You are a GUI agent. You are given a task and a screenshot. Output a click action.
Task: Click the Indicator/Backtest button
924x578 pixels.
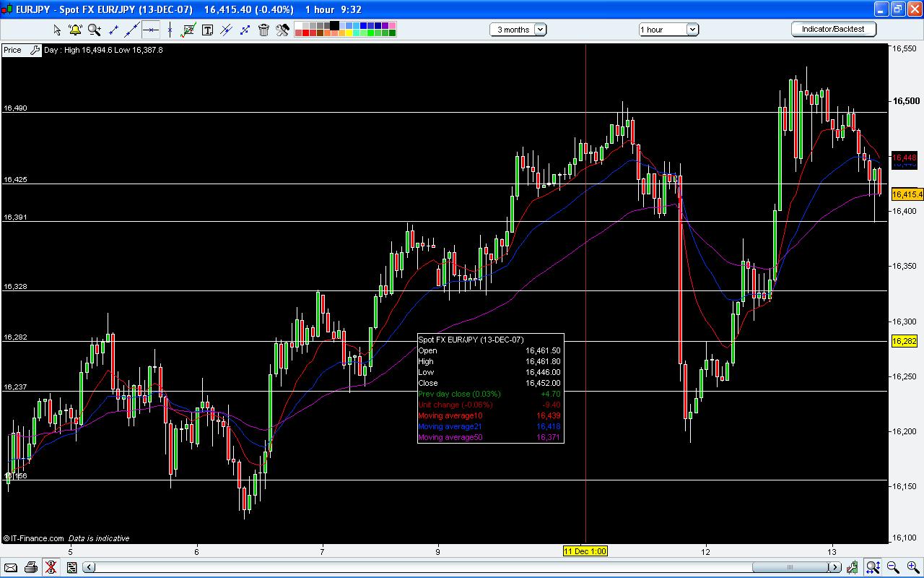[x=834, y=29]
